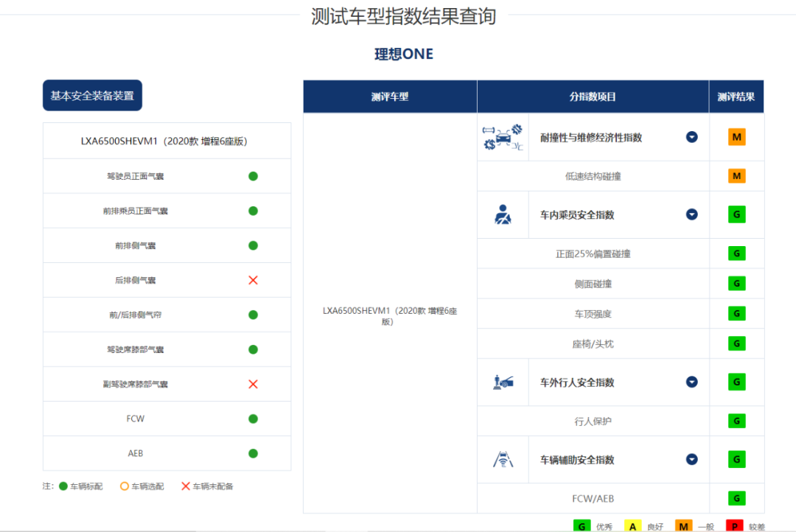
Task: Click the P 较差 legend badge
Action: click(x=735, y=526)
